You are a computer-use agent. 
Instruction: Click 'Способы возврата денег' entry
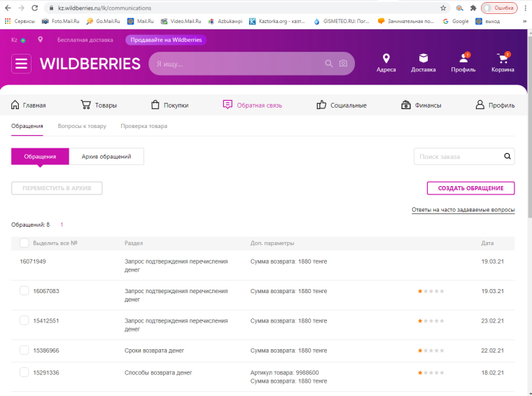pyautogui.click(x=158, y=373)
